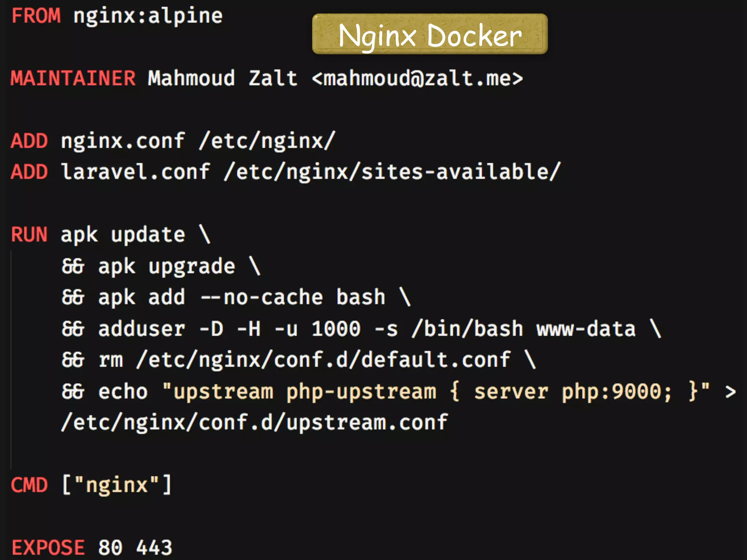Click the MAINTAINER keyword
Image resolution: width=747 pixels, height=560 pixels.
(x=73, y=78)
